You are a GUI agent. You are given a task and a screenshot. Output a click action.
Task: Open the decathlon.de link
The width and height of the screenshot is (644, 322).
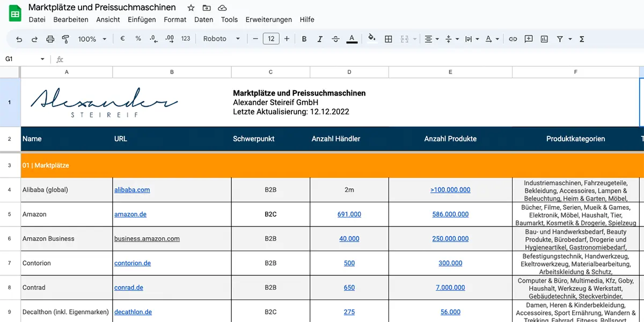point(133,312)
